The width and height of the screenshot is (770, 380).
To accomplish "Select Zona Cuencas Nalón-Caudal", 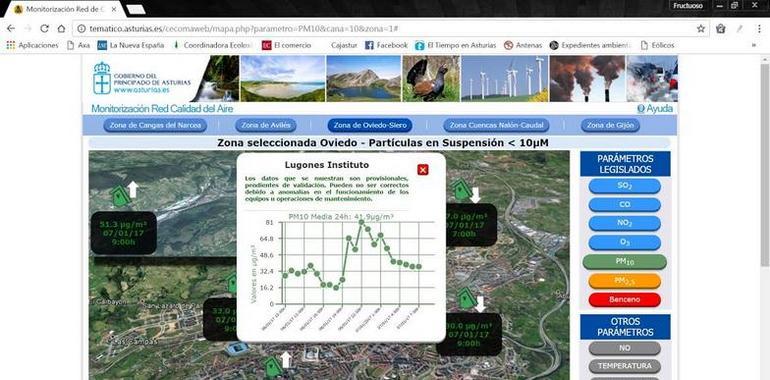I will tap(496, 126).
